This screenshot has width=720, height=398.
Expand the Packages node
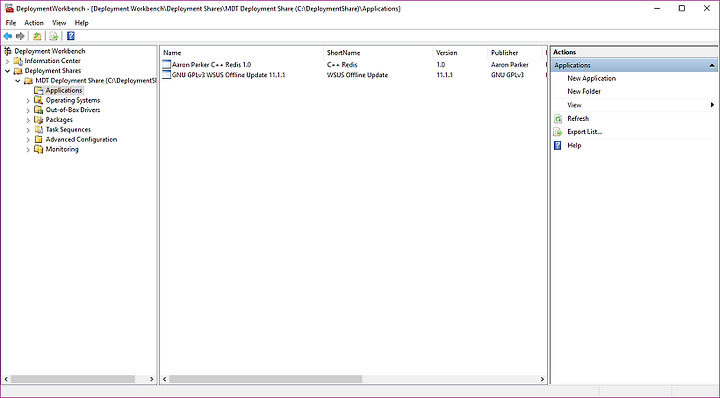28,120
